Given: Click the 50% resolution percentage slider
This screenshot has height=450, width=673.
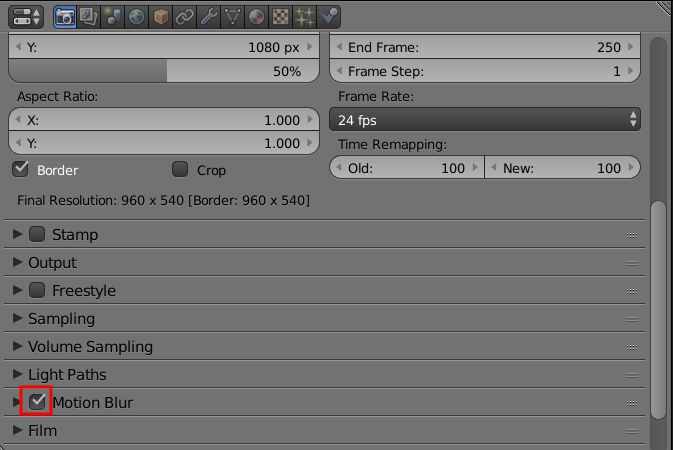Looking at the screenshot, I should pyautogui.click(x=164, y=71).
